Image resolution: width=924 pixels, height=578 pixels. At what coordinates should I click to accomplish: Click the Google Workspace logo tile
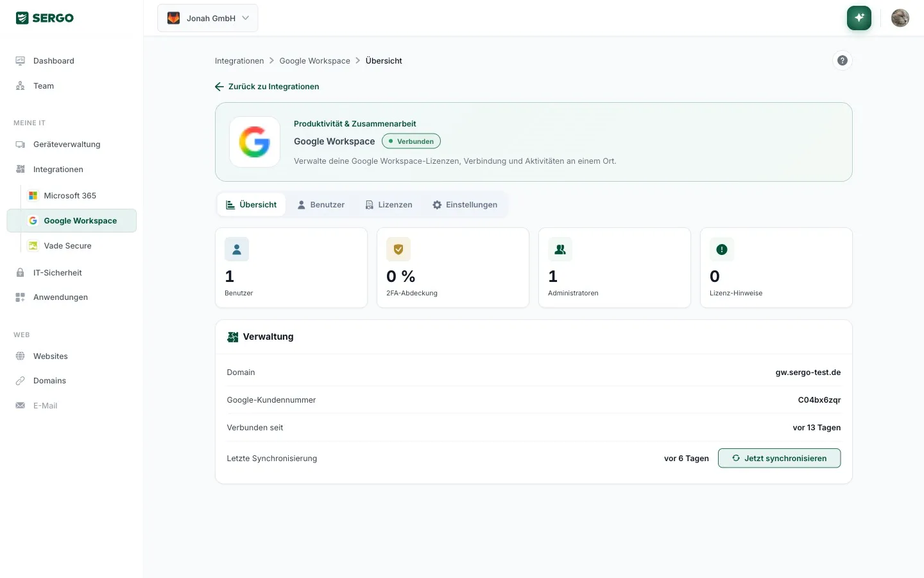pyautogui.click(x=255, y=142)
